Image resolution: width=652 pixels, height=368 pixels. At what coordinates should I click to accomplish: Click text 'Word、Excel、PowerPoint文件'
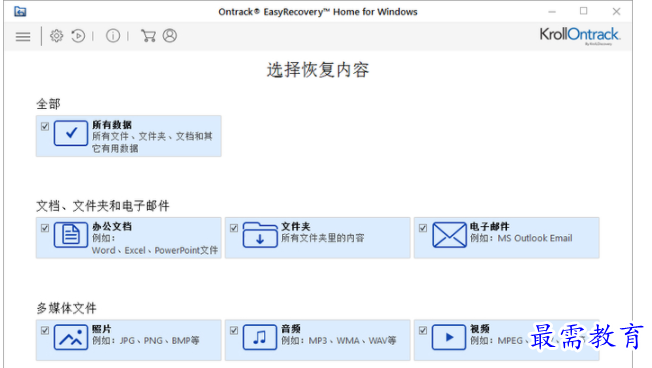point(155,250)
